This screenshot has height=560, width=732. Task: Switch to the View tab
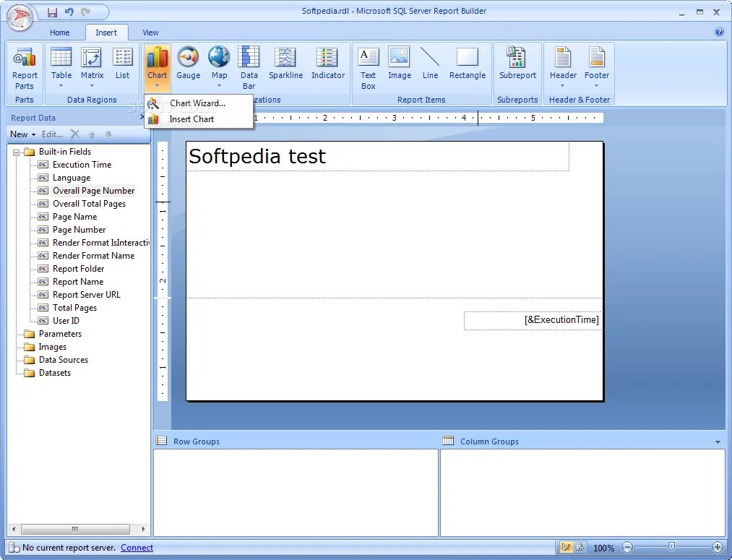click(150, 33)
